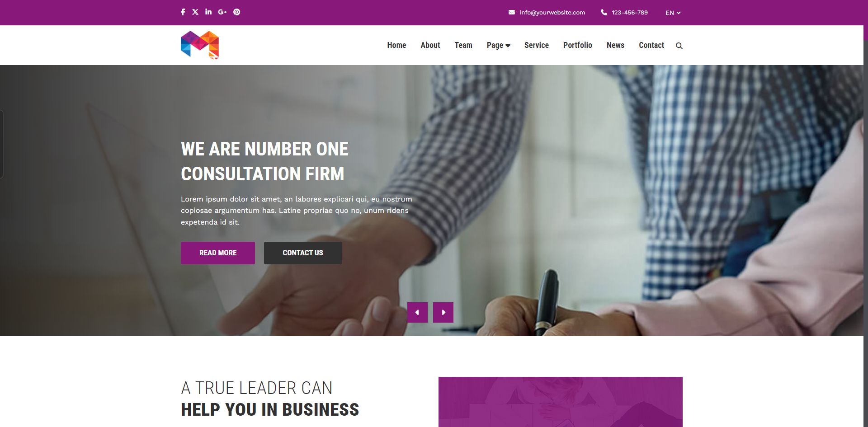This screenshot has width=868, height=427.
Task: Open the Google Plus social icon
Action: point(222,12)
